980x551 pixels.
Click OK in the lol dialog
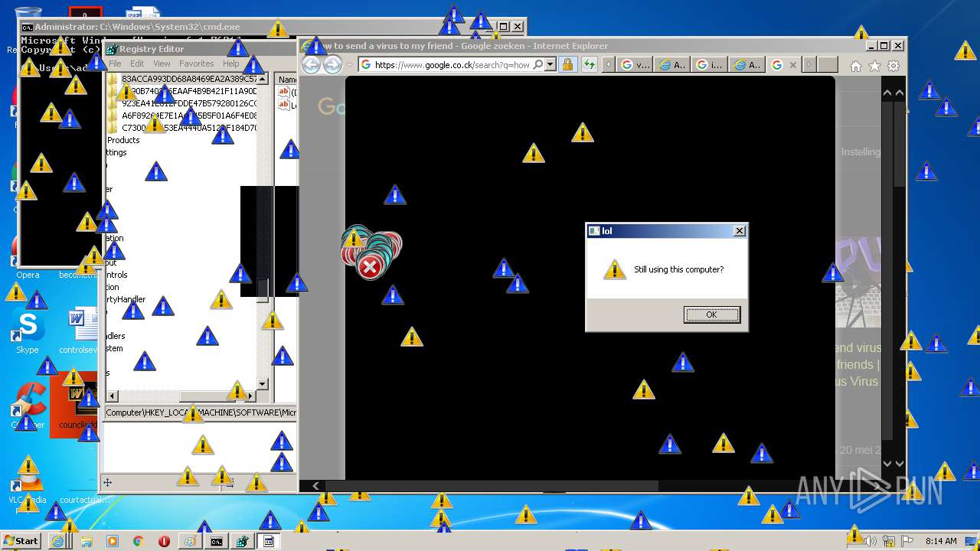(711, 315)
